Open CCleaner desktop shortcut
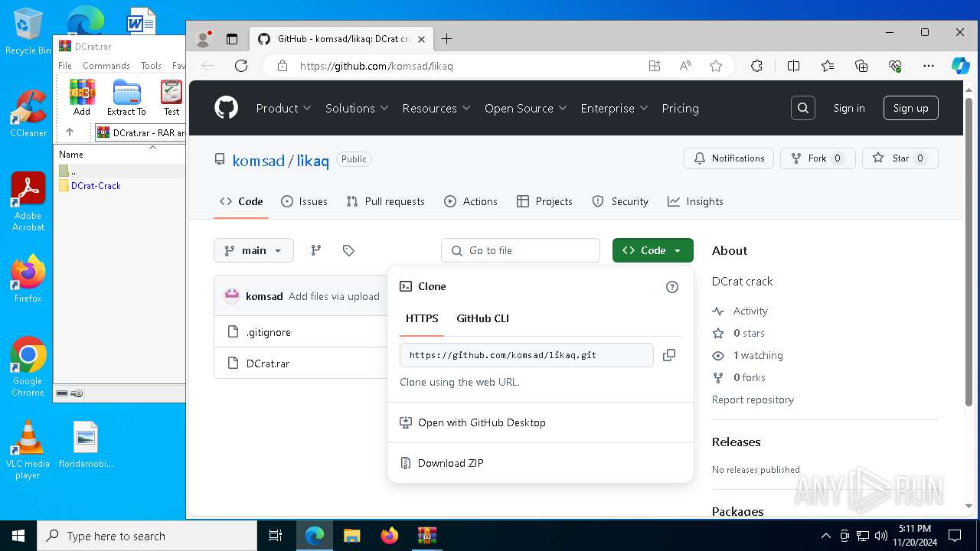The width and height of the screenshot is (980, 551). coord(28,113)
